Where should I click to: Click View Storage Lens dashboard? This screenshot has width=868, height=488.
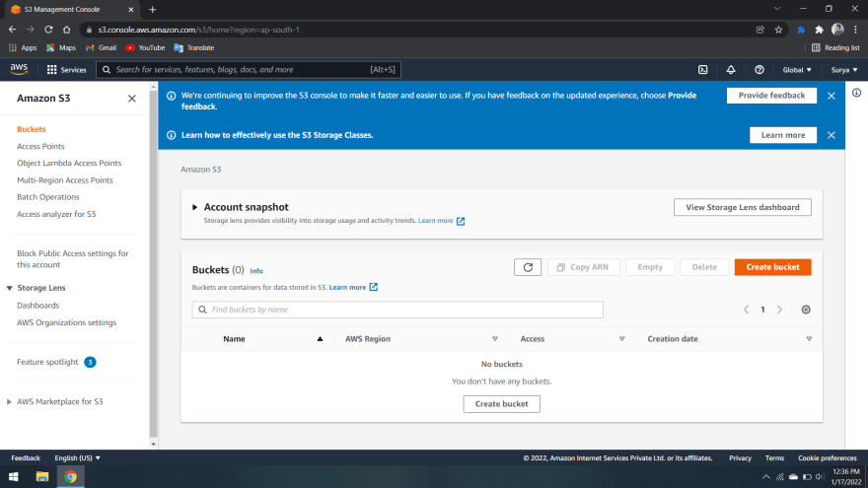point(743,207)
